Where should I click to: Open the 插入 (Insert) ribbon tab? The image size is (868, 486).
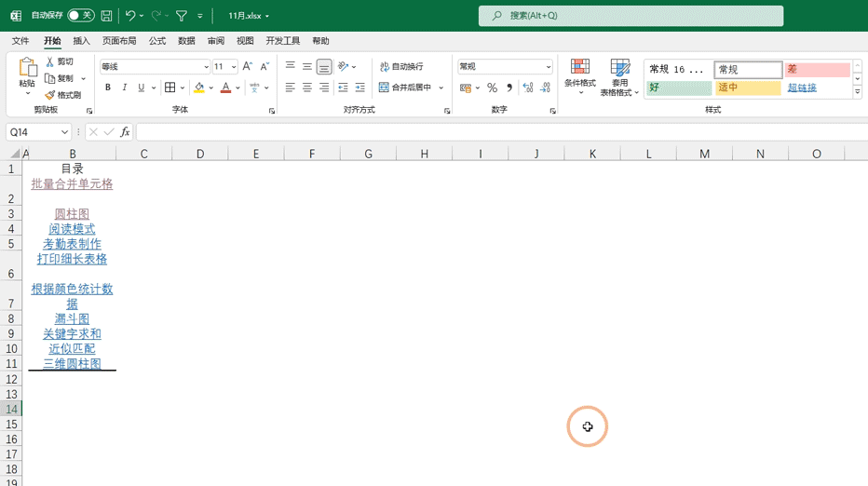tap(82, 41)
